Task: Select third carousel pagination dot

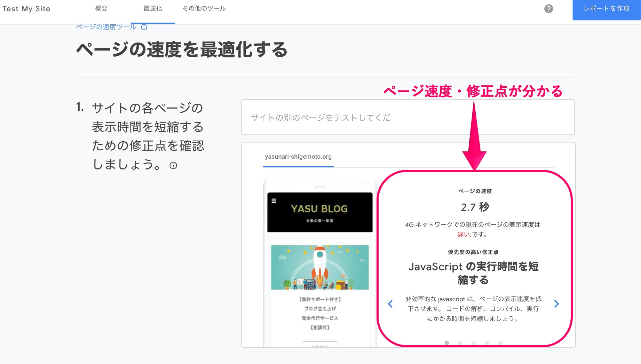Action: coord(474,343)
